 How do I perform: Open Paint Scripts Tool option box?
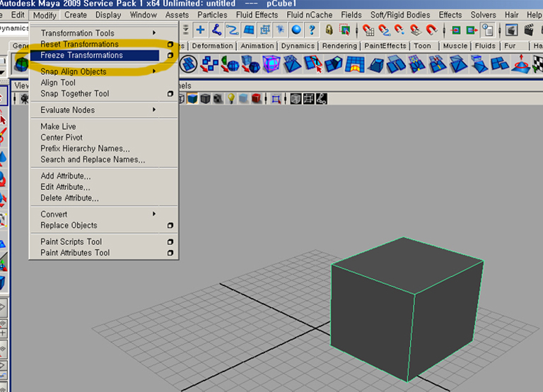(x=170, y=242)
